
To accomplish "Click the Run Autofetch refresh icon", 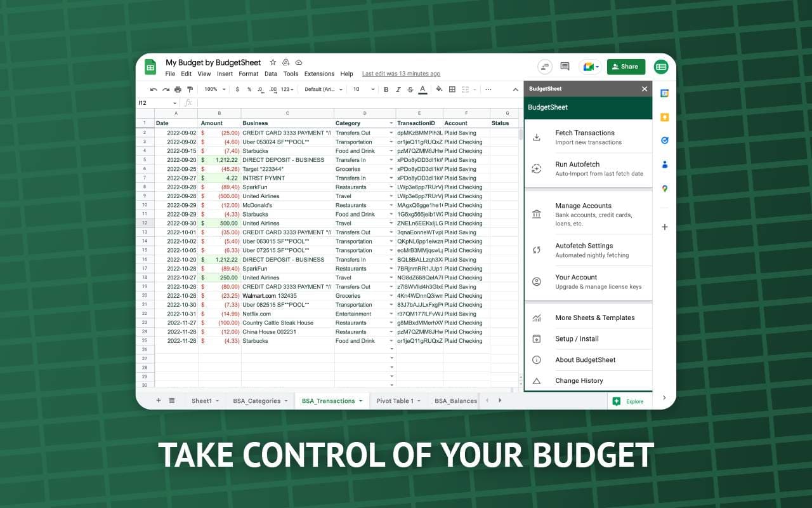I will coord(537,169).
